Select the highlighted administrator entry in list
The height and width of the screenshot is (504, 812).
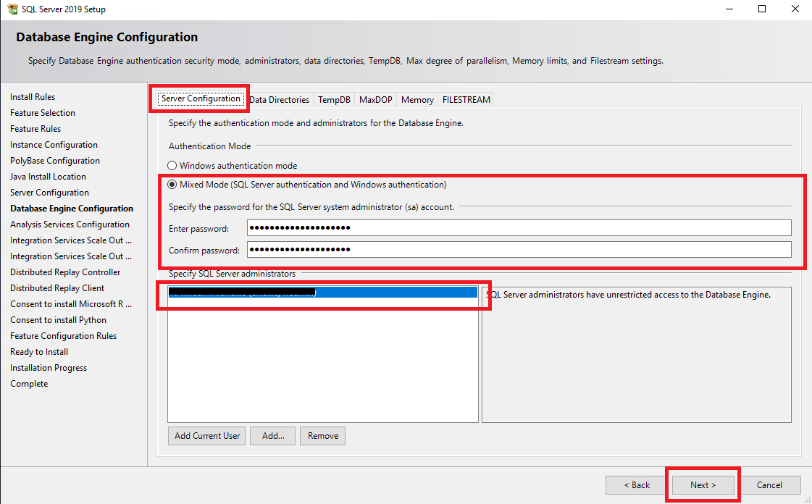click(x=322, y=293)
